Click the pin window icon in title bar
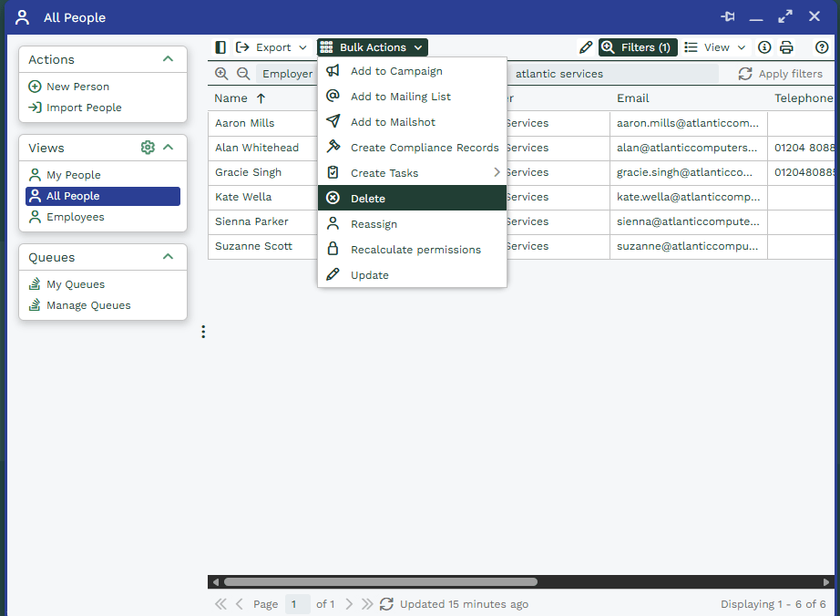840x616 pixels. 728,17
